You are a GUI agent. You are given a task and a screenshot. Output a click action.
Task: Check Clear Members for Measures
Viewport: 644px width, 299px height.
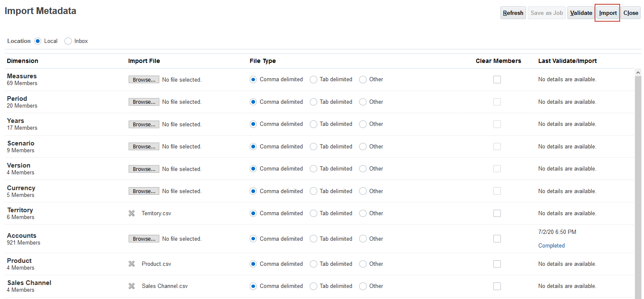click(x=497, y=80)
